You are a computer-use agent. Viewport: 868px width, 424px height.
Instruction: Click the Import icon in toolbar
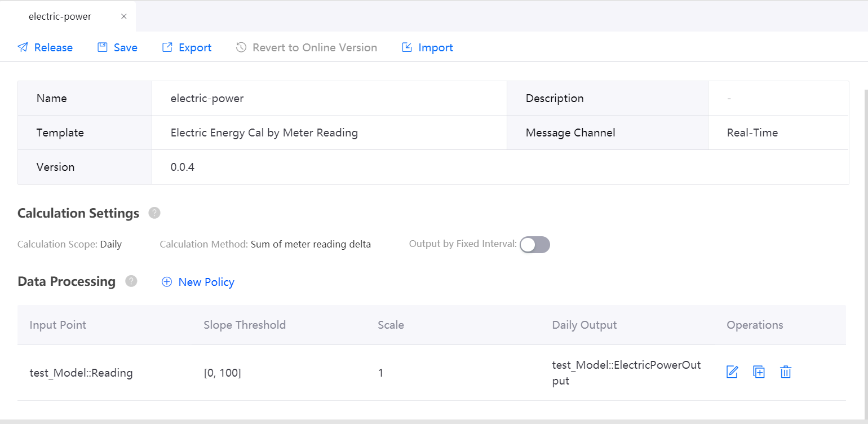407,47
